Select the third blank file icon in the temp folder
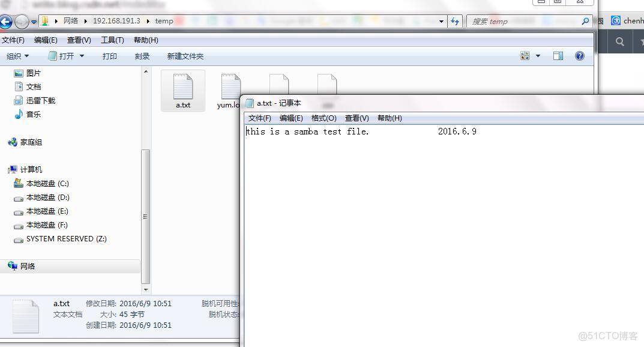This screenshot has width=644, height=347. click(x=279, y=84)
